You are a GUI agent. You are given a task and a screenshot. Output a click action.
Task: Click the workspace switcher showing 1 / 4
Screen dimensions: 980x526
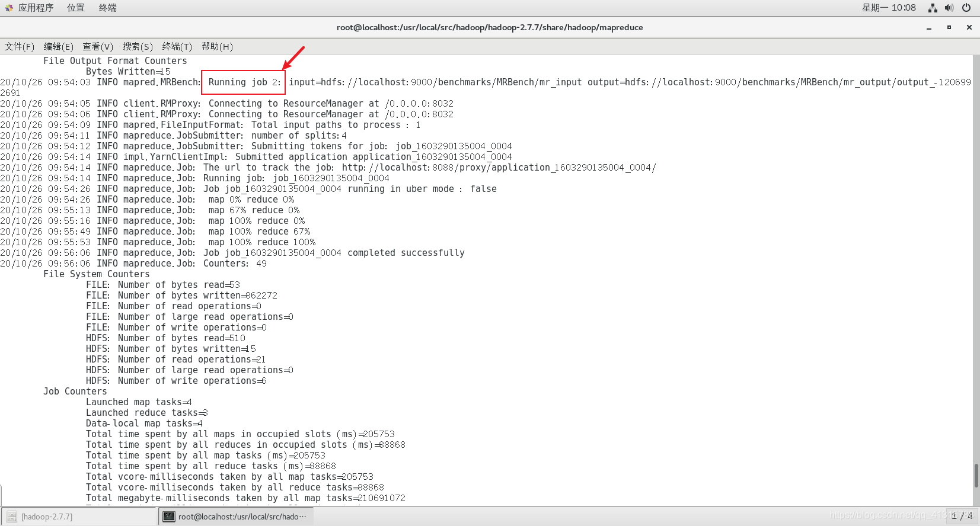(962, 516)
